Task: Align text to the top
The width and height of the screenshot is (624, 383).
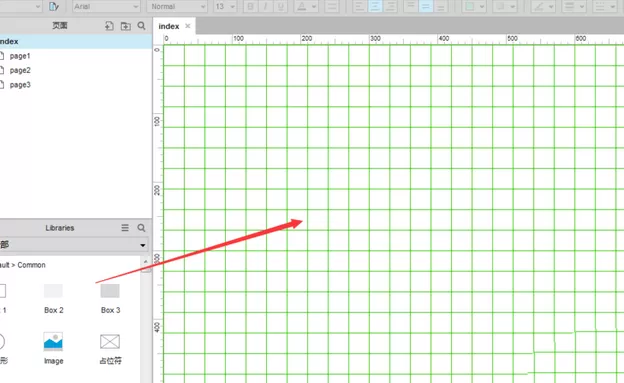Action: pos(410,6)
